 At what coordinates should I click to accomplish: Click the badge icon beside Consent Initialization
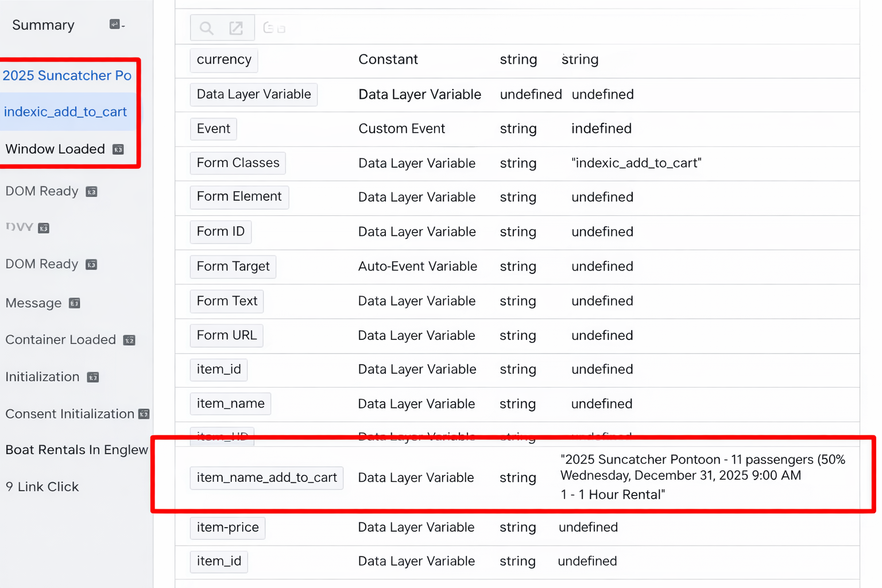[x=144, y=414]
